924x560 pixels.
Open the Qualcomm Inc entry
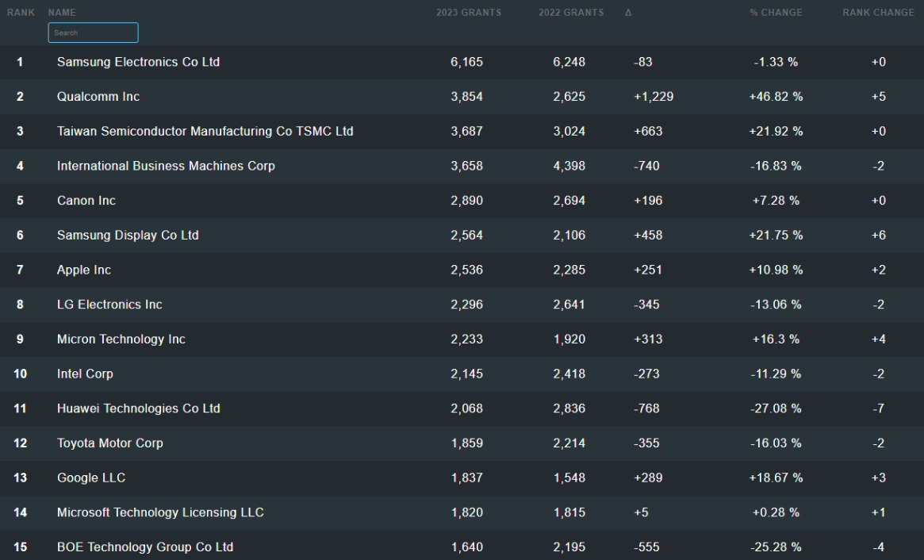point(98,97)
